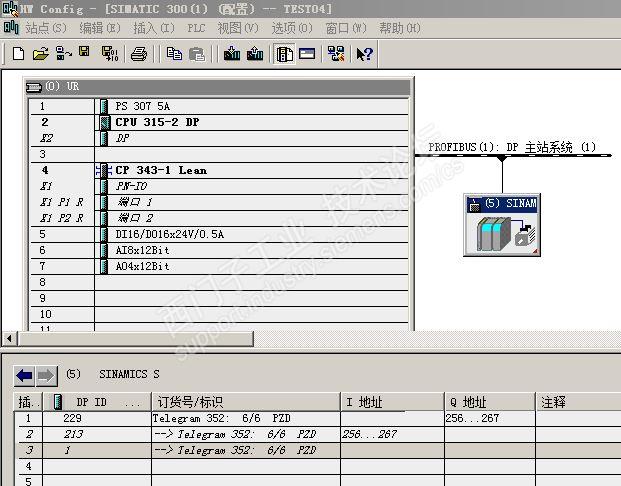Click the left arrow of horizontal scrollbar

pos(9,339)
